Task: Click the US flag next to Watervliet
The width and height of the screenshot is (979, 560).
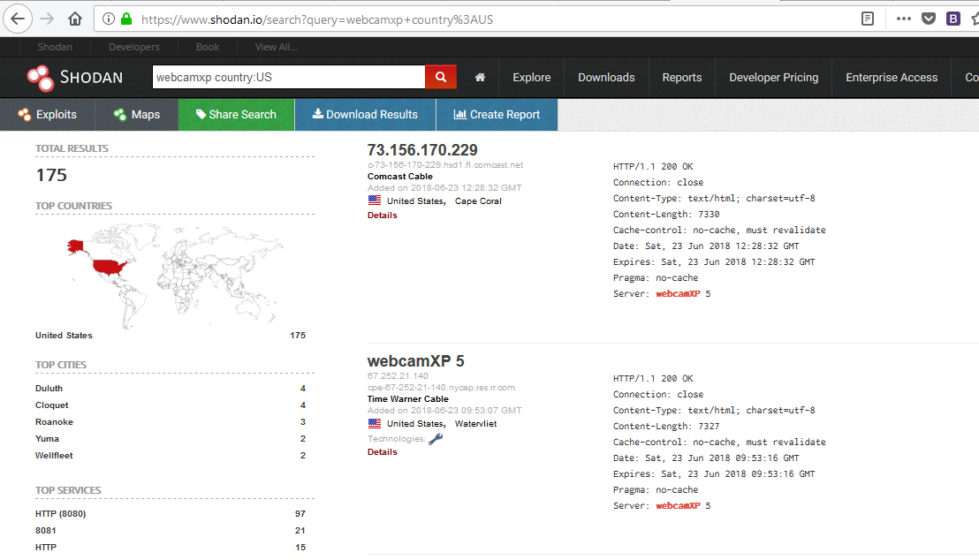Action: 375,423
